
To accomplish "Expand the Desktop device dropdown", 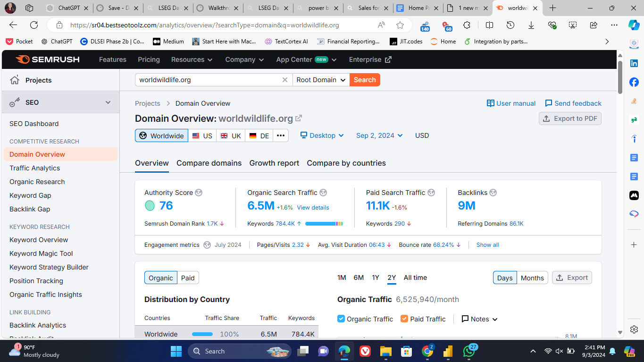I will [x=322, y=135].
